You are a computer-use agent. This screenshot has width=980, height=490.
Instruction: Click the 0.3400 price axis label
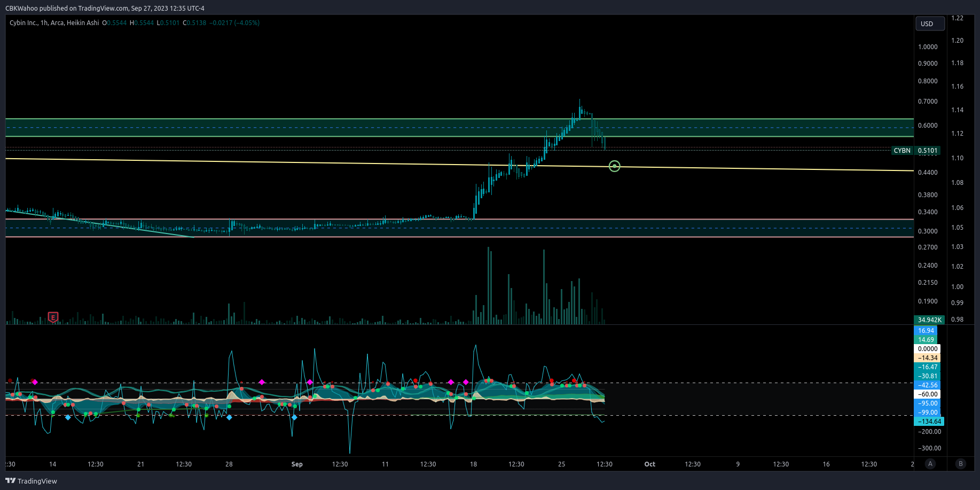[928, 212]
